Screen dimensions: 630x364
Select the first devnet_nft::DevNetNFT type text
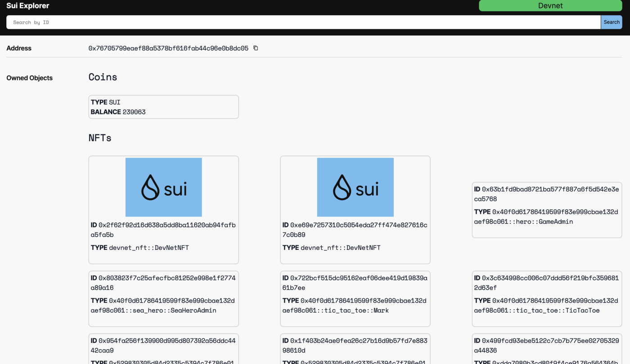(149, 248)
